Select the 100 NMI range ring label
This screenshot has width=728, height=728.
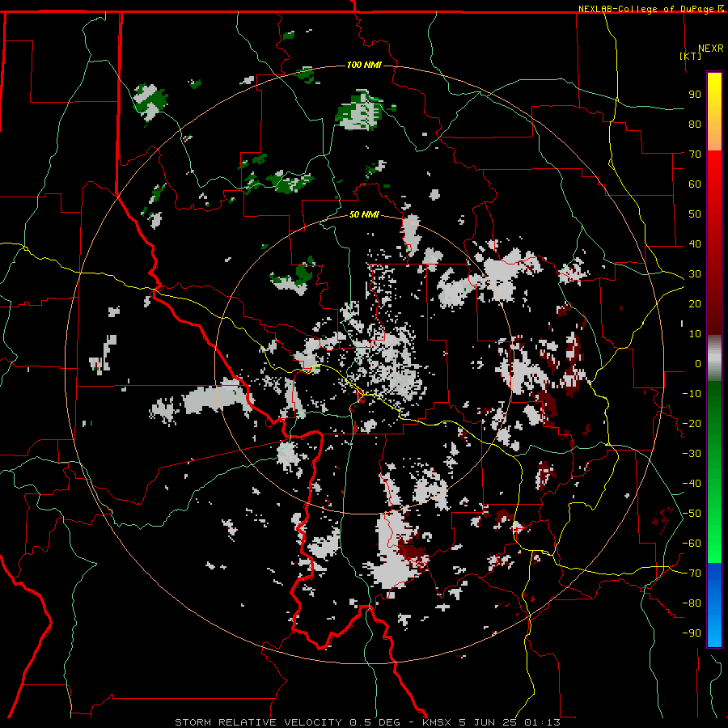pos(364,65)
